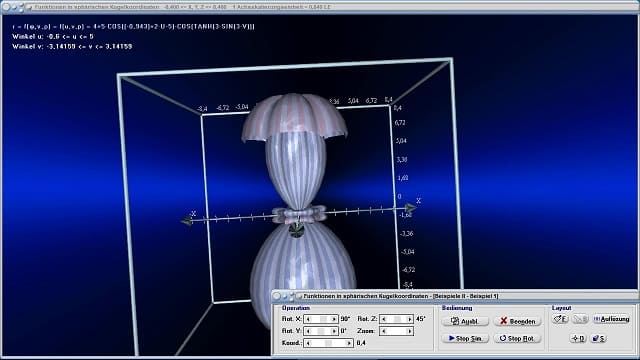Click the Koord. value 0,4
640x360 pixels.
[361, 343]
